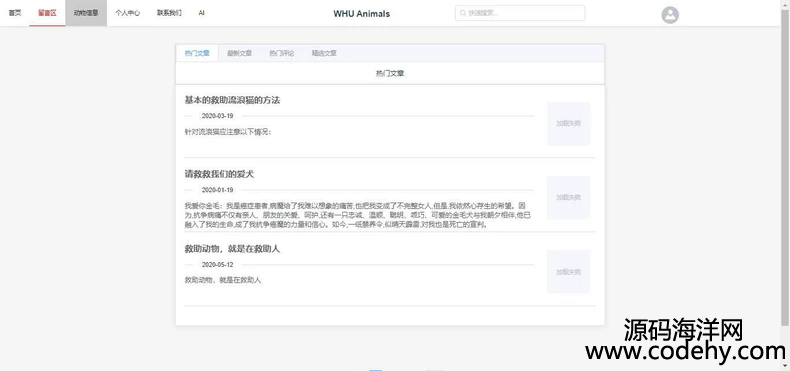
Task: Click the date 2020-05-12
Action: click(x=218, y=265)
